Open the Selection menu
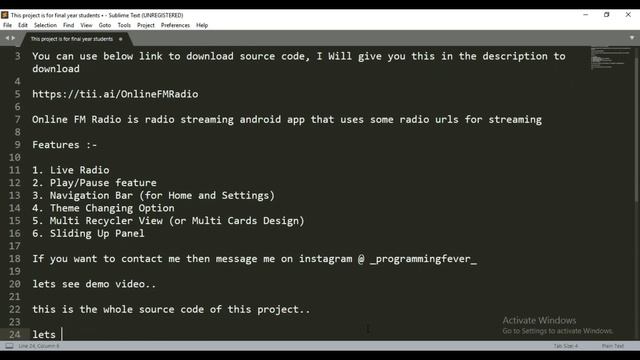This screenshot has width=640, height=360. tap(45, 25)
